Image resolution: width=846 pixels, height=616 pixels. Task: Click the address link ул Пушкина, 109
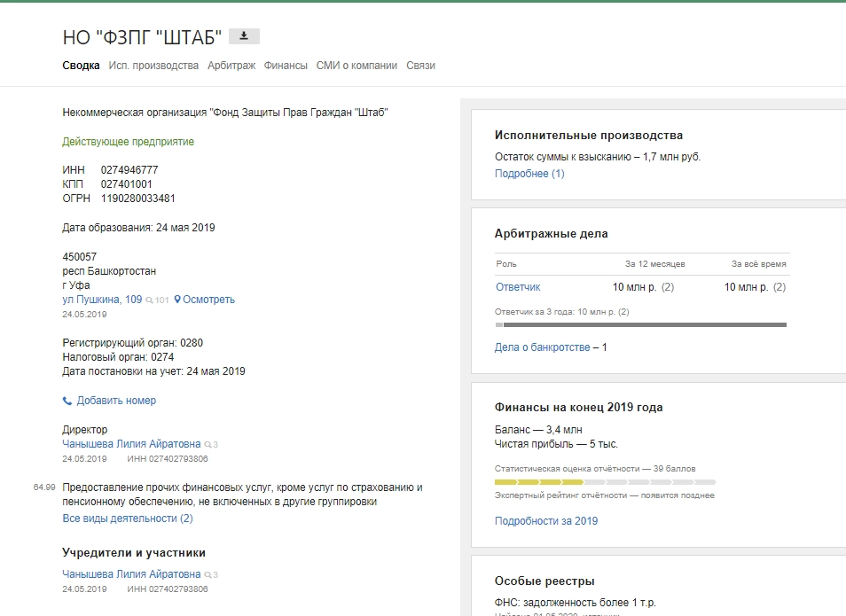[102, 300]
